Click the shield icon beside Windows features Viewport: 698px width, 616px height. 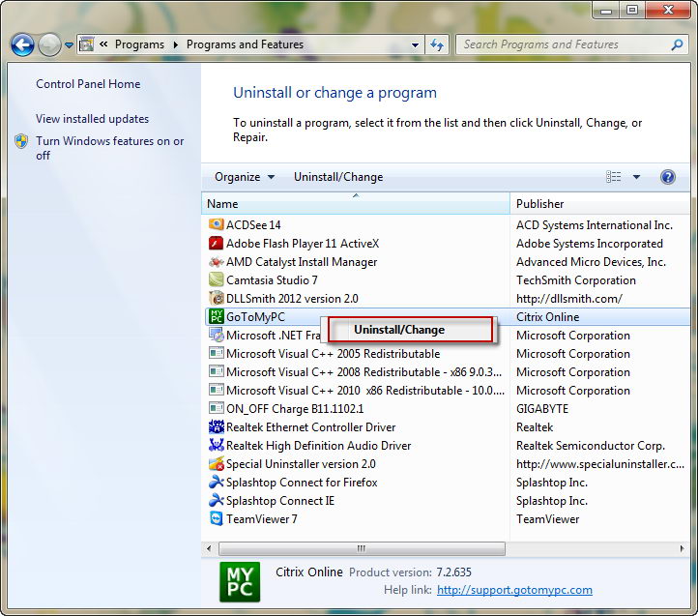pyautogui.click(x=21, y=141)
